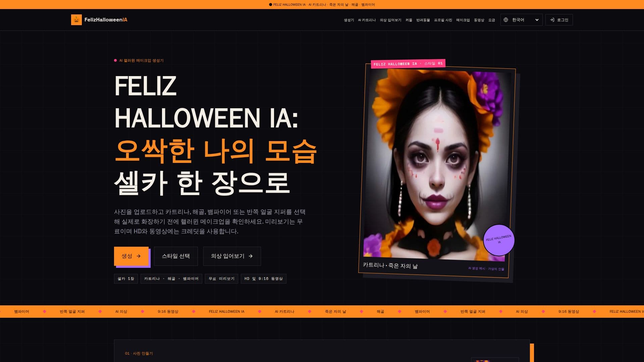This screenshot has height=362, width=644.
Task: Click the 로그인 button
Action: pos(559,20)
